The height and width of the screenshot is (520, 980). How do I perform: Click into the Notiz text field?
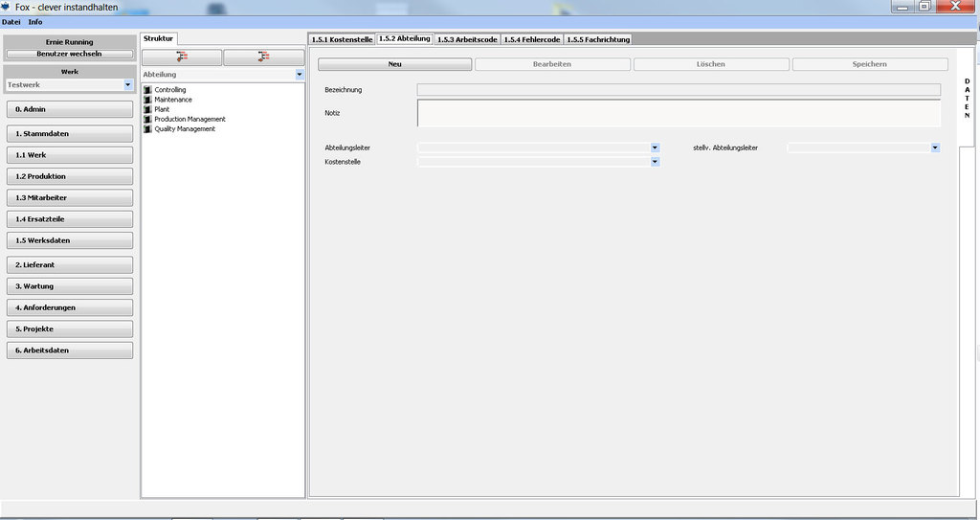679,113
